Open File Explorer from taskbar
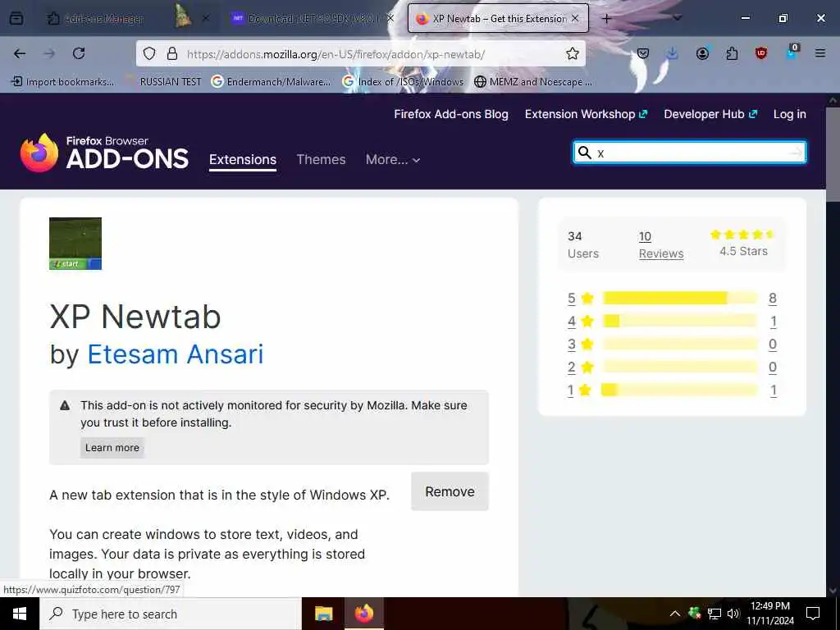This screenshot has height=630, width=840. (x=323, y=614)
